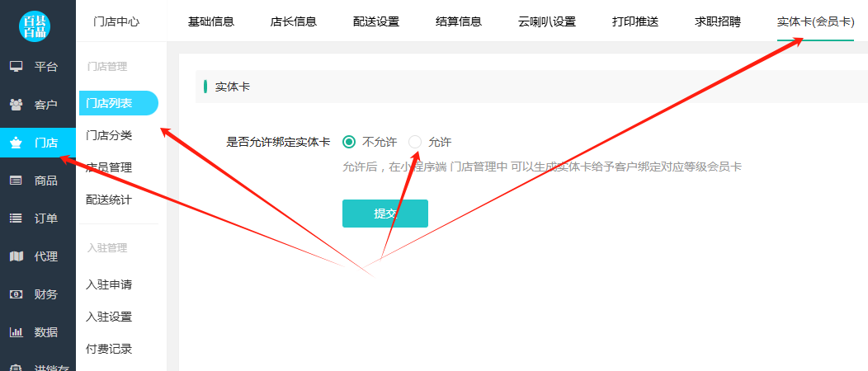Open the 配送设置 tab

coord(375,21)
